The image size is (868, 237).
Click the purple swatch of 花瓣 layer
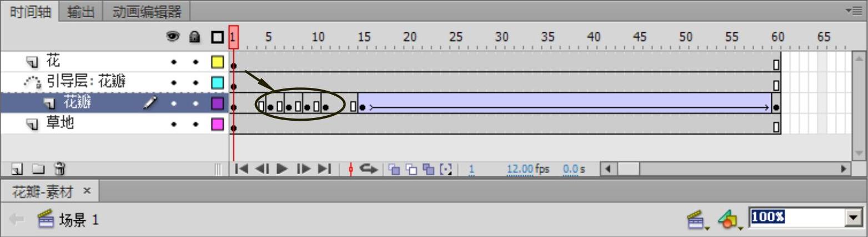pos(218,103)
